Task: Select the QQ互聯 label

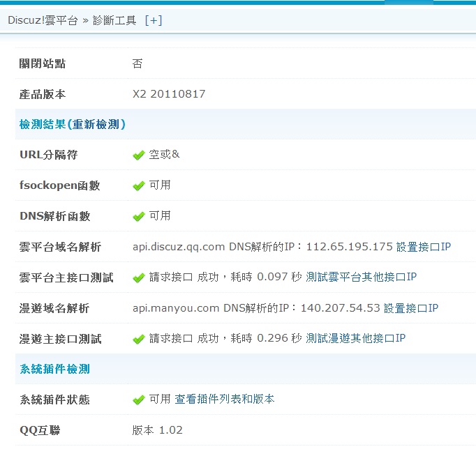Action: (40, 430)
